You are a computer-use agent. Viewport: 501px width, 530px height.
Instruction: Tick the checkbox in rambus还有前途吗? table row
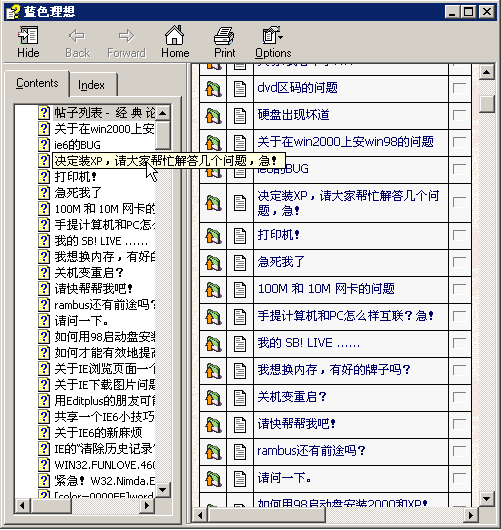[460, 451]
